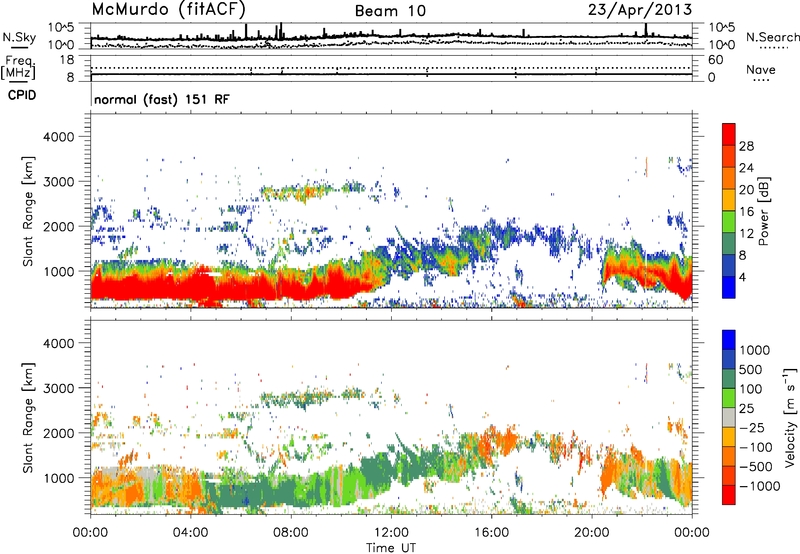Pick the bright blue top segment of velocity colorbar
The image size is (800, 554).
point(729,339)
